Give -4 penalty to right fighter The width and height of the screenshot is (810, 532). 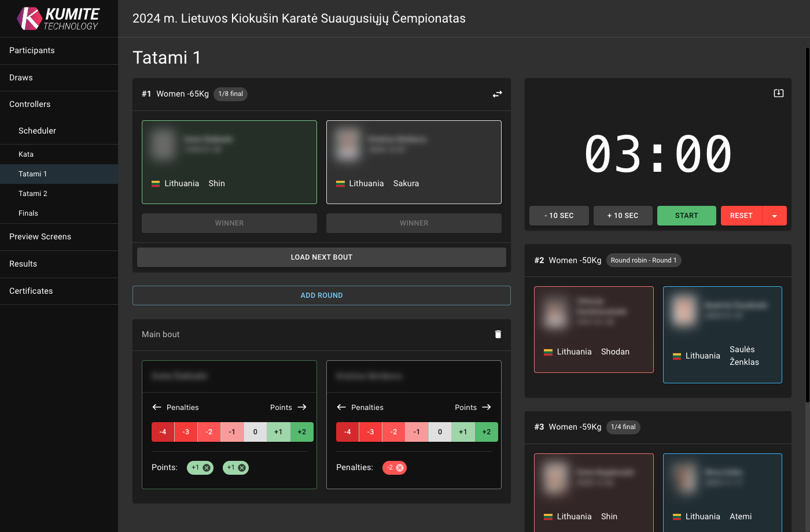347,432
